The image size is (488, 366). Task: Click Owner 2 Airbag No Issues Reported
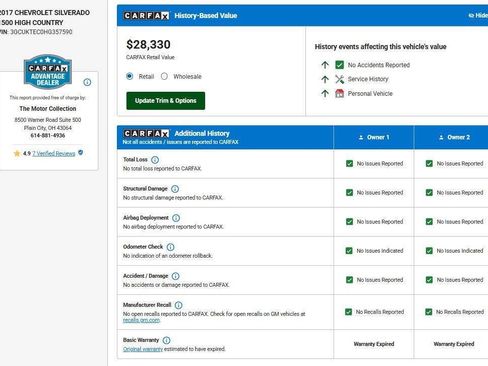(x=460, y=222)
